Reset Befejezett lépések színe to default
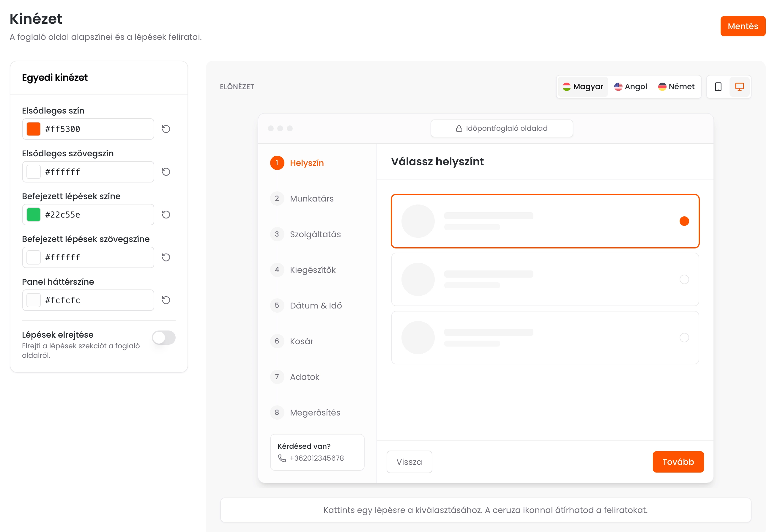775x532 pixels. point(166,215)
